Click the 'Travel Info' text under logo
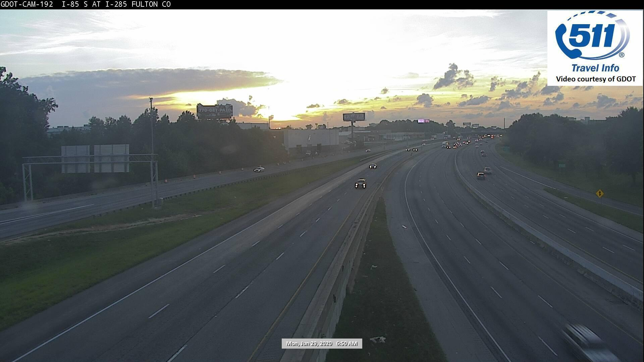 point(595,68)
